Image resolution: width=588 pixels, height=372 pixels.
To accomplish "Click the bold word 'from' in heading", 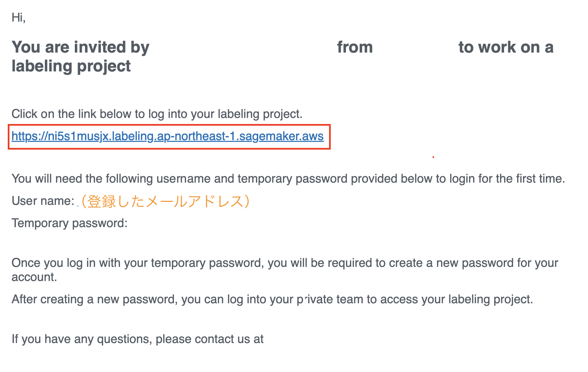I will click(x=355, y=47).
